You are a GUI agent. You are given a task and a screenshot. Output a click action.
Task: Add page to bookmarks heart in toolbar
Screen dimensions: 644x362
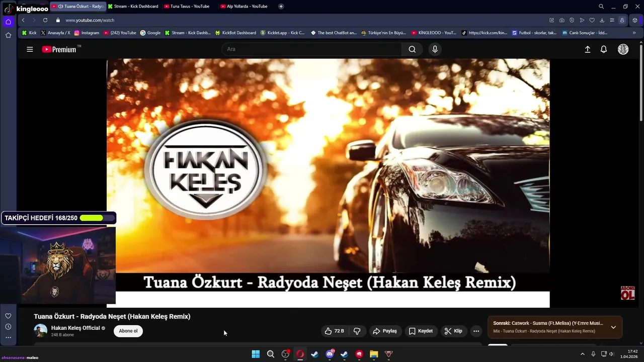(x=592, y=20)
